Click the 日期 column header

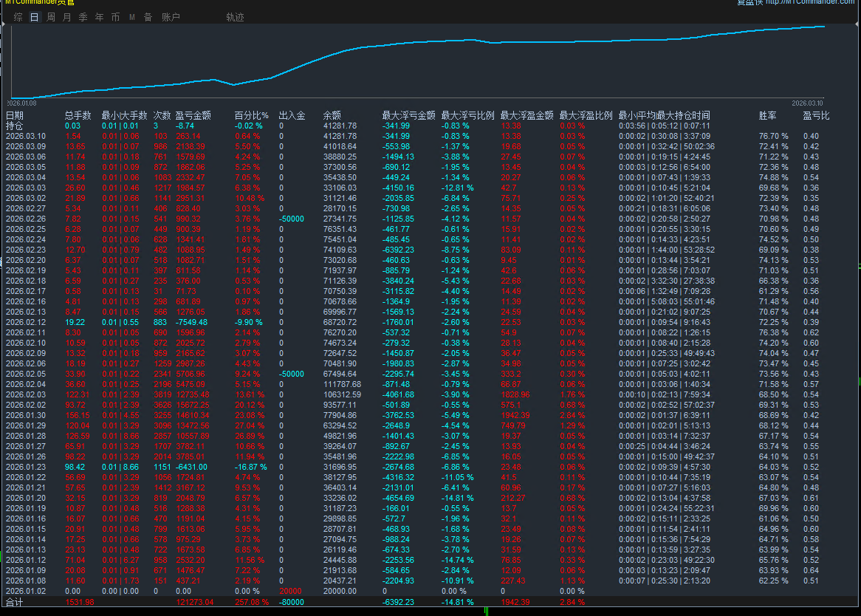click(15, 115)
